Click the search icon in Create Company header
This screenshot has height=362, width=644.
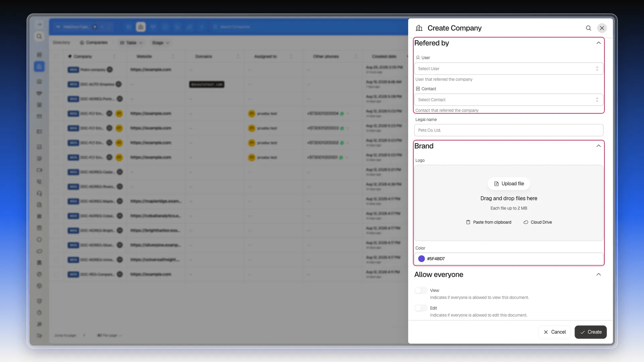(588, 28)
